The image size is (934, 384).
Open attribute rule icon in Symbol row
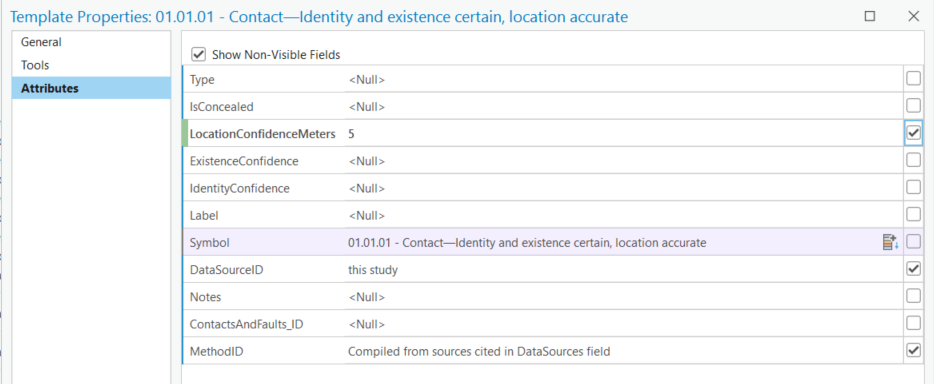(890, 242)
